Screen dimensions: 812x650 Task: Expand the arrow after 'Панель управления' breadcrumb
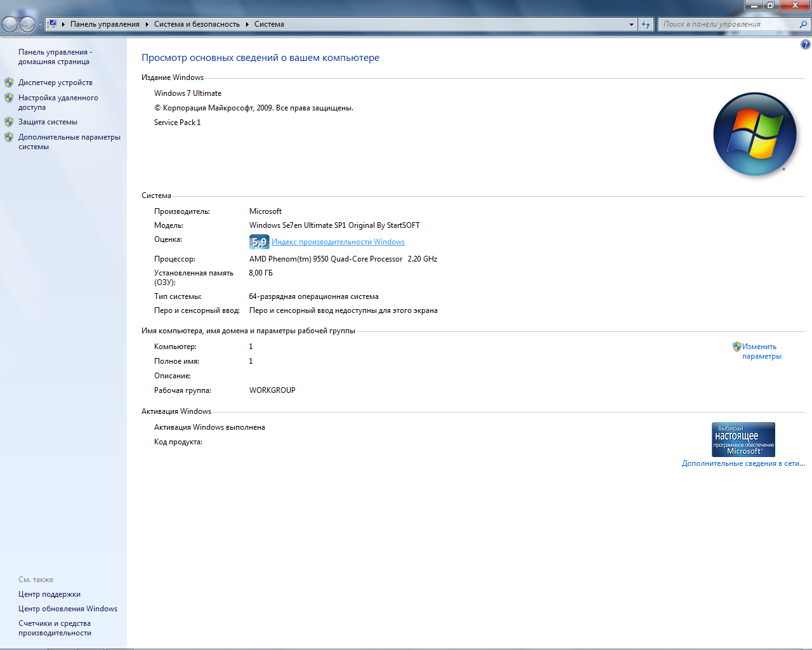pos(147,24)
